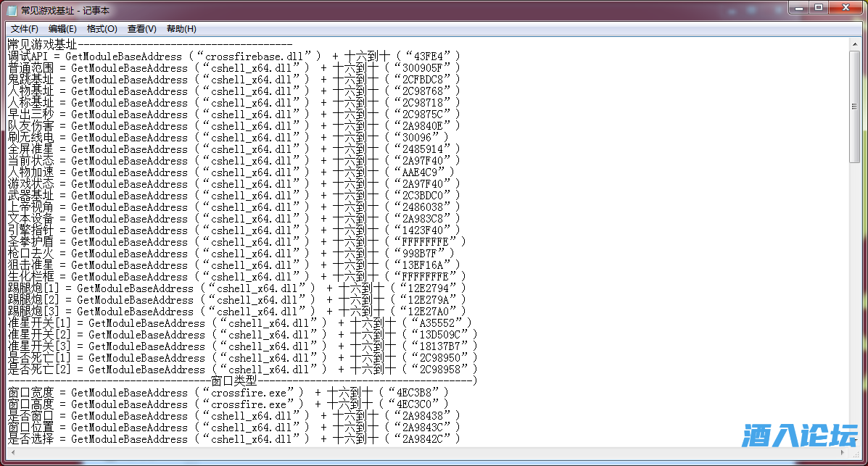Click the 武器基址 label

point(31,196)
